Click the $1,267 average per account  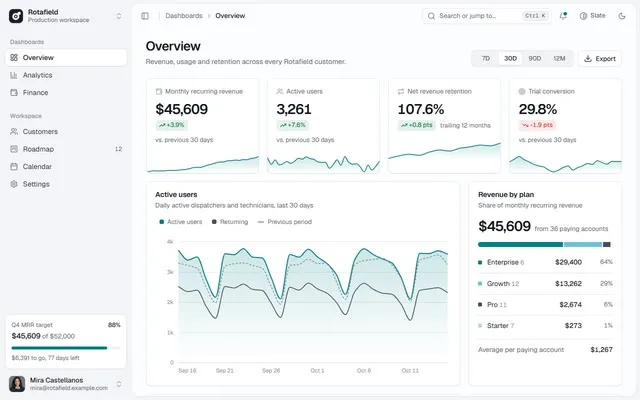(x=602, y=349)
